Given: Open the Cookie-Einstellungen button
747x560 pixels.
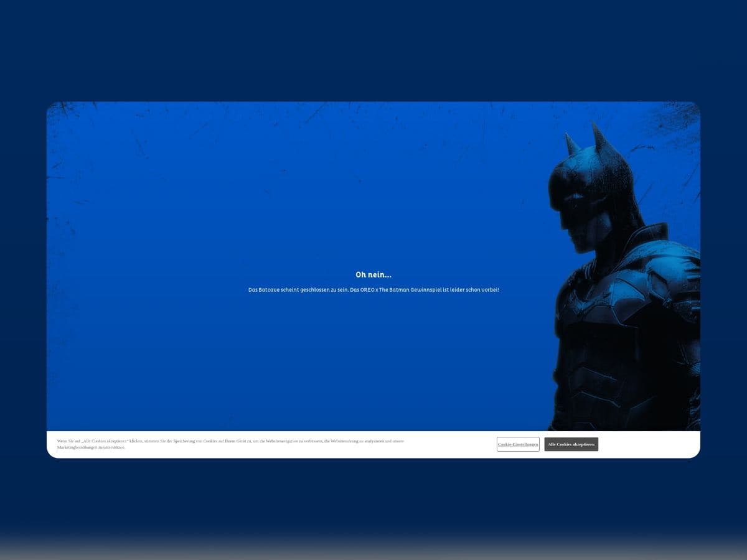Looking at the screenshot, I should point(518,444).
